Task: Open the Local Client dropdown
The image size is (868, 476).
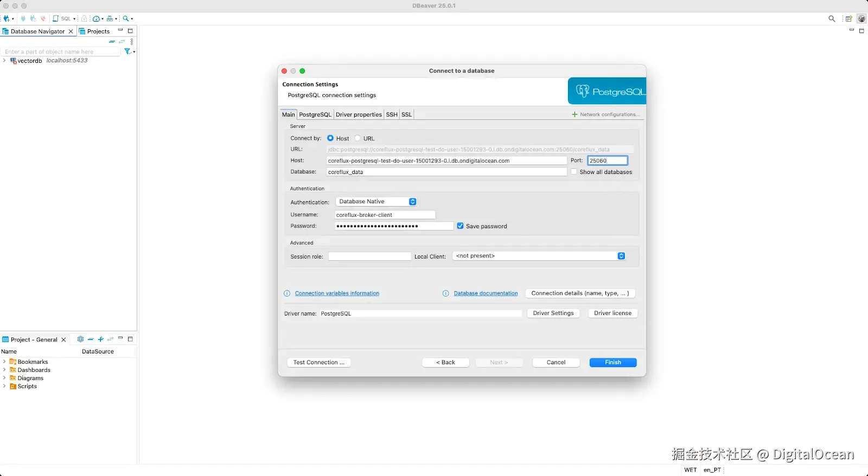Action: [539, 256]
